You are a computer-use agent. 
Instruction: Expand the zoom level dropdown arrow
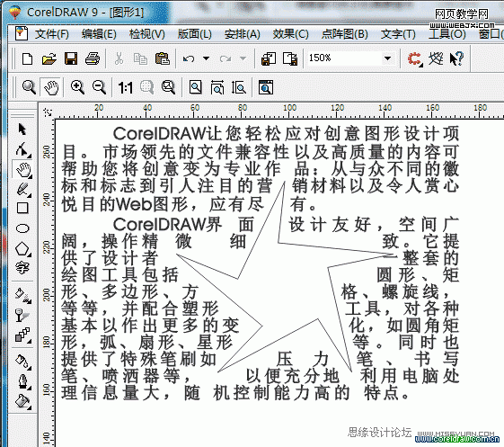388,58
